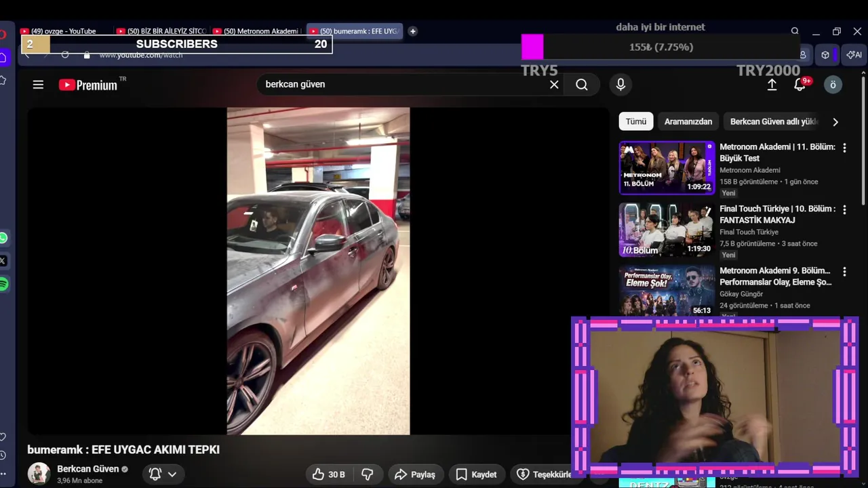
Task: Dislike the video with thumbs-down button
Action: click(x=367, y=474)
